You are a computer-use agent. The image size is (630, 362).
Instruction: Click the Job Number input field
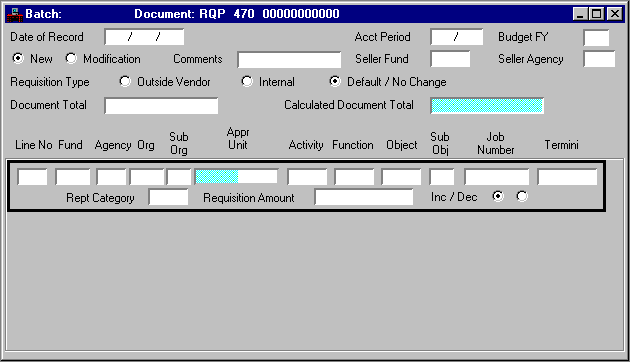tap(497, 177)
